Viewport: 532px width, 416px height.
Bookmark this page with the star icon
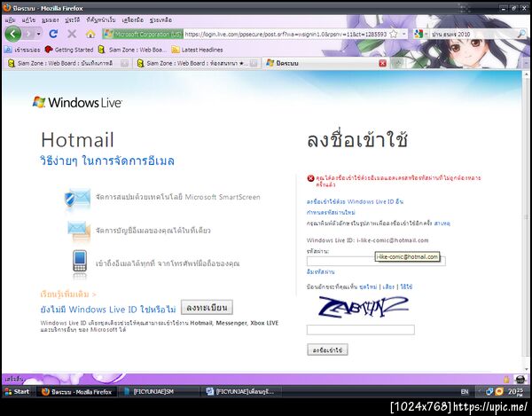pyautogui.click(x=394, y=34)
